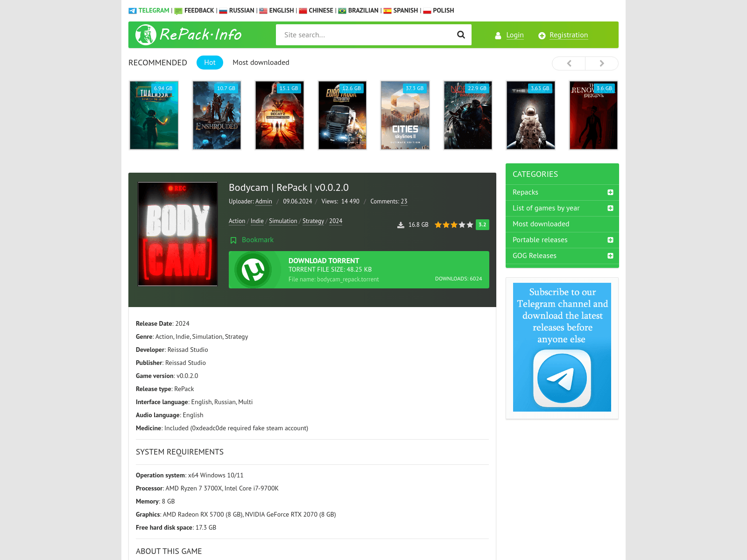Expand GOG Releases category
Image resolution: width=747 pixels, height=560 pixels.
point(610,256)
